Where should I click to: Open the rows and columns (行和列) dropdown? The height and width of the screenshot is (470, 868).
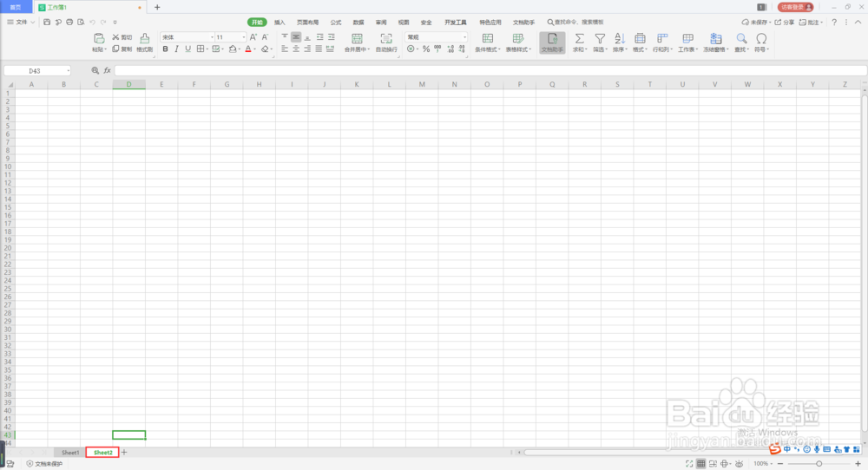click(662, 42)
